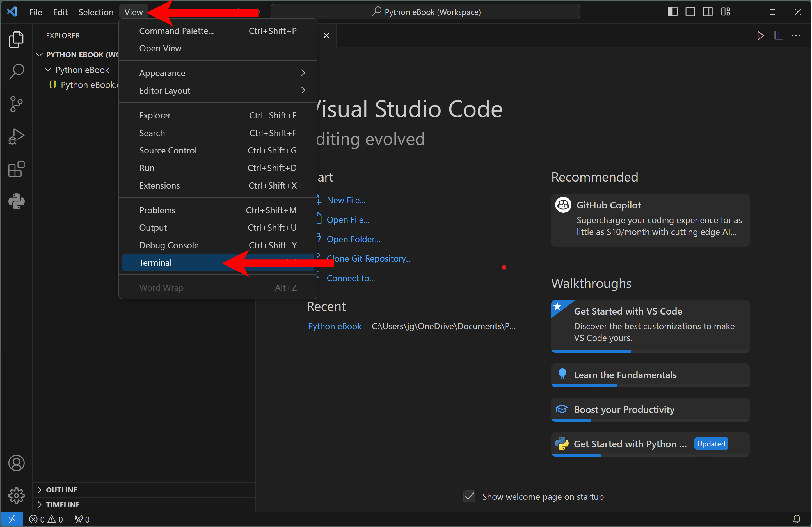Viewport: 812px width, 527px height.
Task: Open Get Started with VS Code walkthrough
Action: click(650, 326)
